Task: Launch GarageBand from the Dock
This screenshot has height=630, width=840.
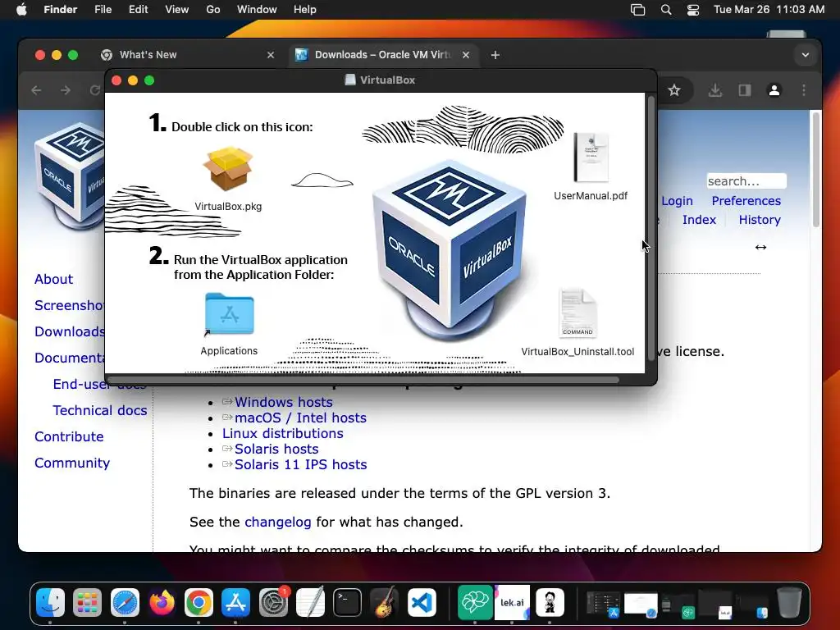Action: pos(384,603)
